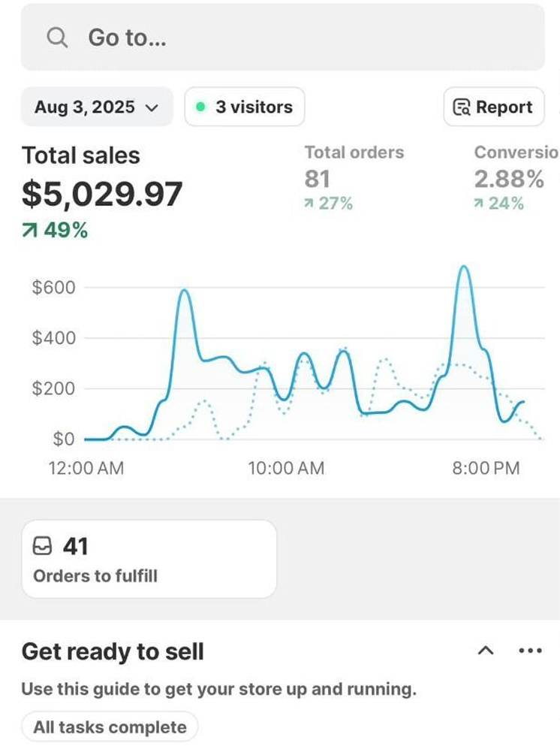Open the 41 Orders to fulfill card

pos(149,560)
